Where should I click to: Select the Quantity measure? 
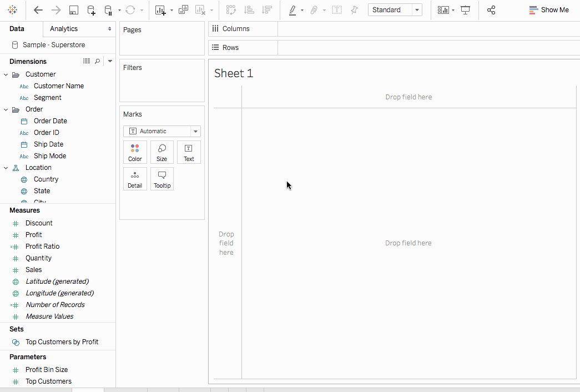[38, 258]
